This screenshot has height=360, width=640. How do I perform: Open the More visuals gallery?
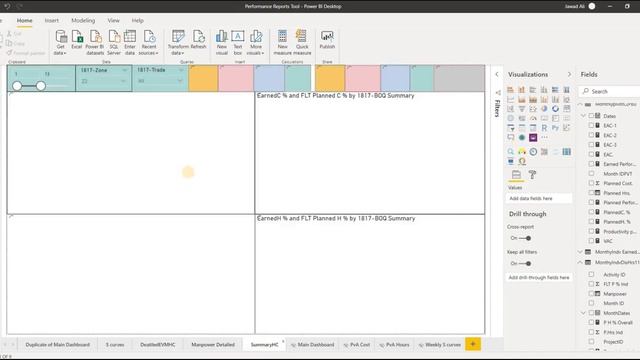(256, 42)
